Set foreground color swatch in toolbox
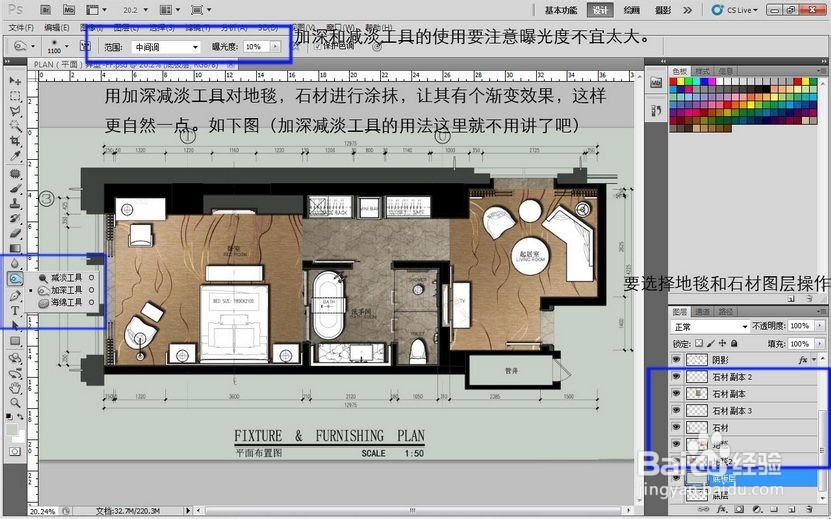This screenshot has width=831, height=519. tap(12, 429)
